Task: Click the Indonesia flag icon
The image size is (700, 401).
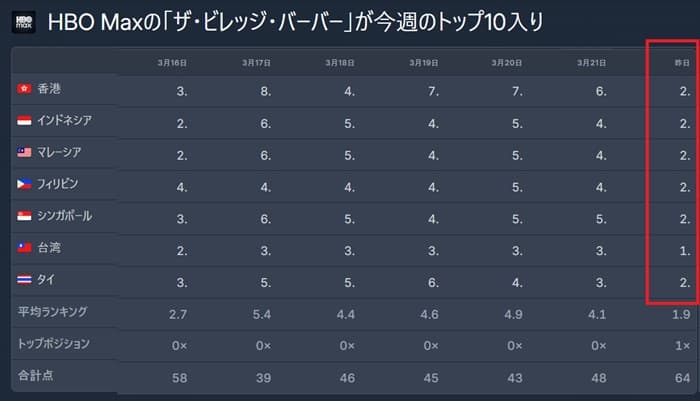Action: (x=24, y=121)
